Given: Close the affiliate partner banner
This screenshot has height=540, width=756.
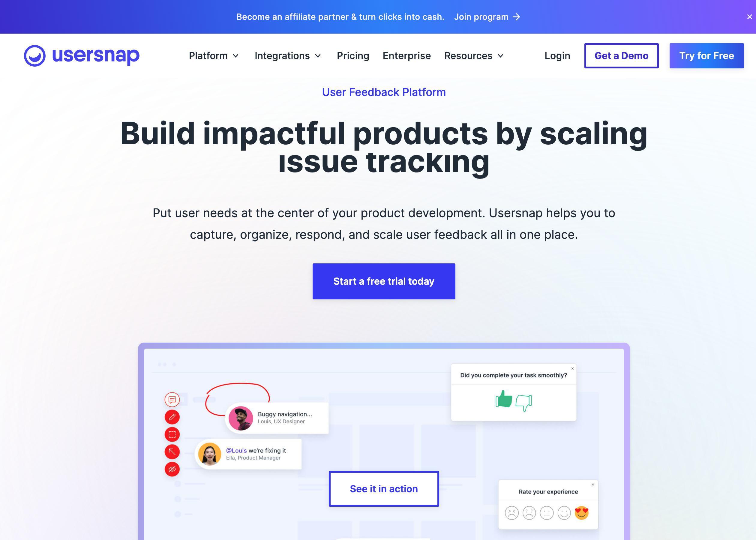Looking at the screenshot, I should 749,16.
